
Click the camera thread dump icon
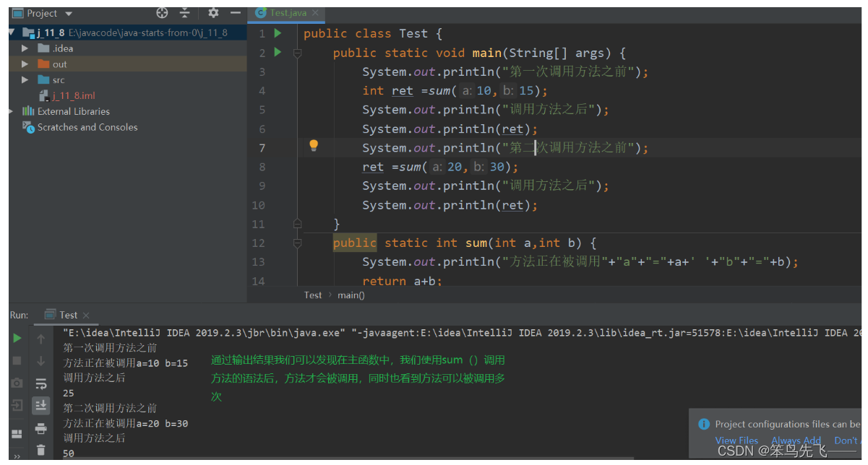coord(17,383)
